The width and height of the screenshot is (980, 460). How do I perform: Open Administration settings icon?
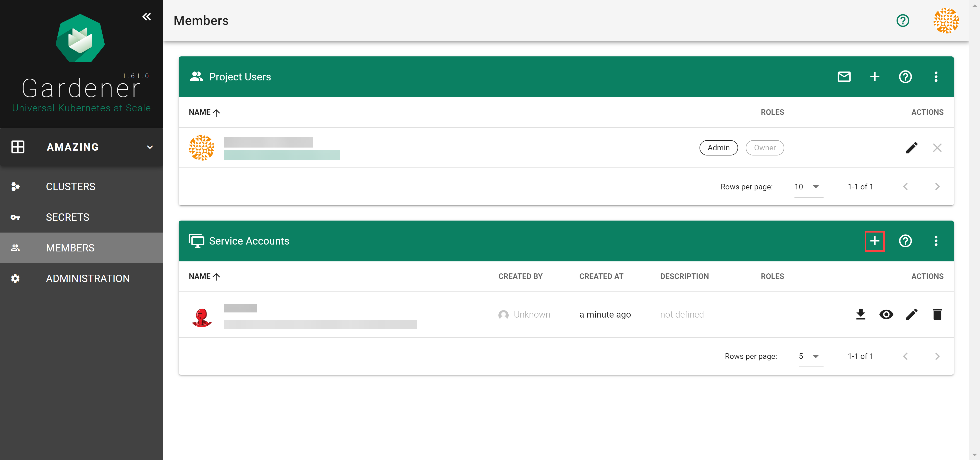[x=16, y=278]
